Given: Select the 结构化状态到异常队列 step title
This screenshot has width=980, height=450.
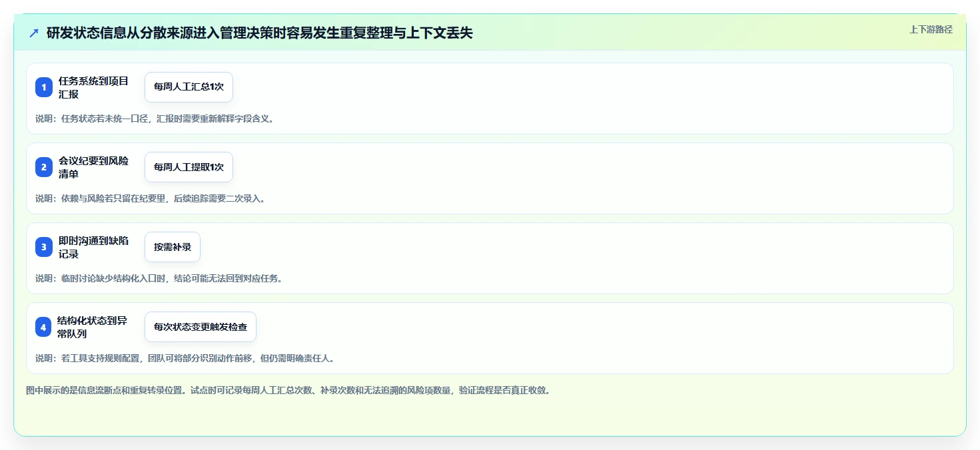Looking at the screenshot, I should tap(92, 327).
